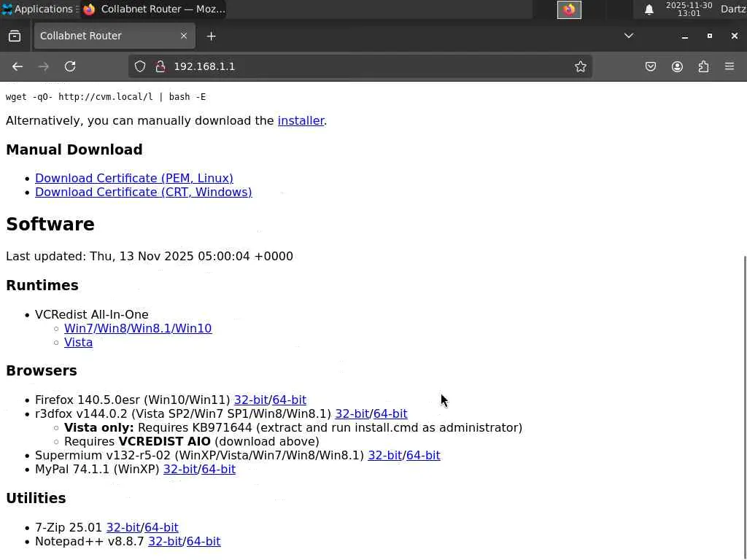Open the extensions puzzle icon
The height and width of the screenshot is (560, 747).
(x=703, y=66)
